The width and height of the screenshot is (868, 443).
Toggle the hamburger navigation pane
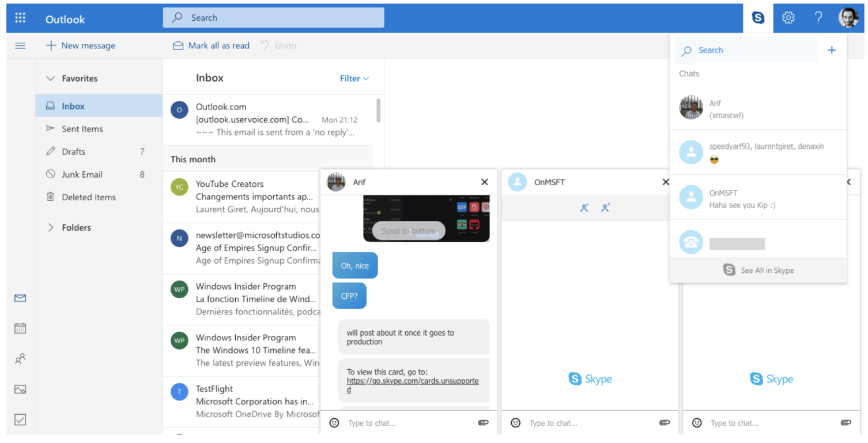20,46
